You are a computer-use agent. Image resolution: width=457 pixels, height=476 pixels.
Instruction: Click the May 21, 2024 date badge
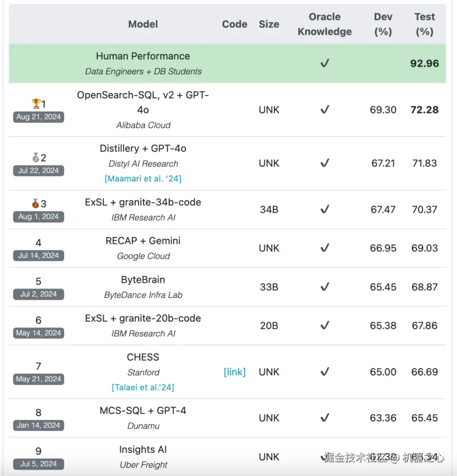(39, 379)
